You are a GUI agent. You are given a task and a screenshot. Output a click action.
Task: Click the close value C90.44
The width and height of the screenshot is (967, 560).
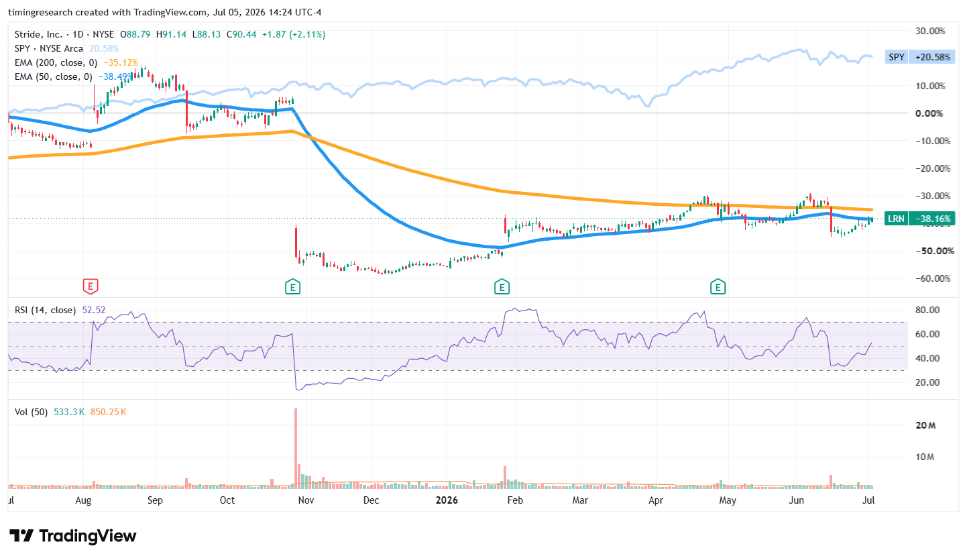point(241,34)
